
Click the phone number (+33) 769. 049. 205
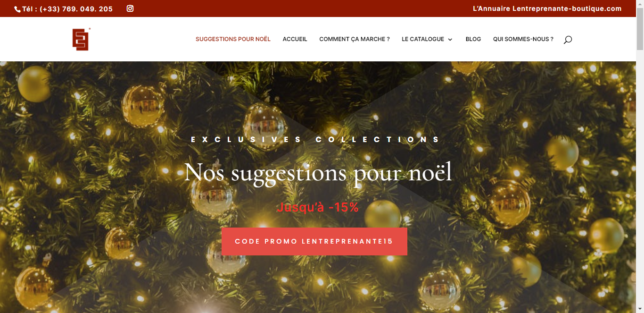[x=76, y=9]
